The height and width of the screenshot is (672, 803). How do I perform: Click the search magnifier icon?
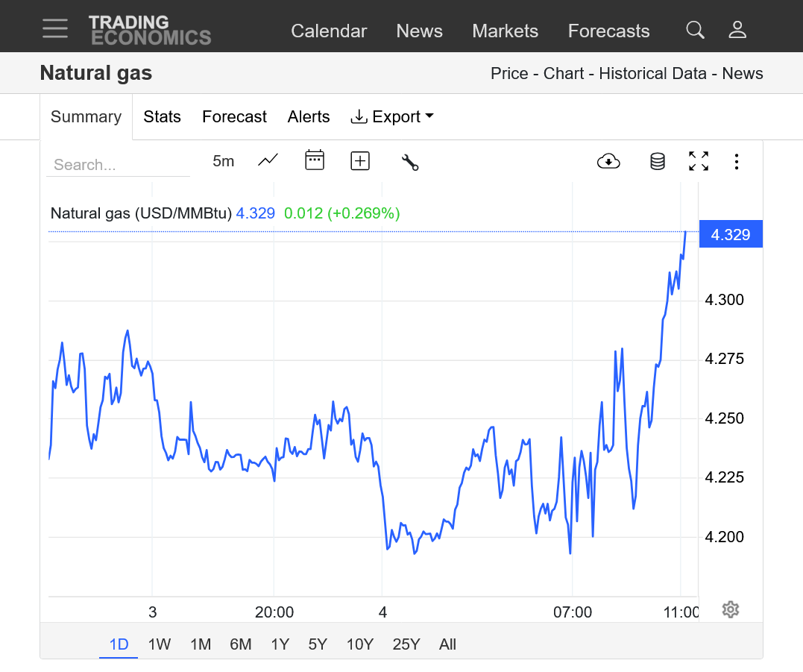695,30
